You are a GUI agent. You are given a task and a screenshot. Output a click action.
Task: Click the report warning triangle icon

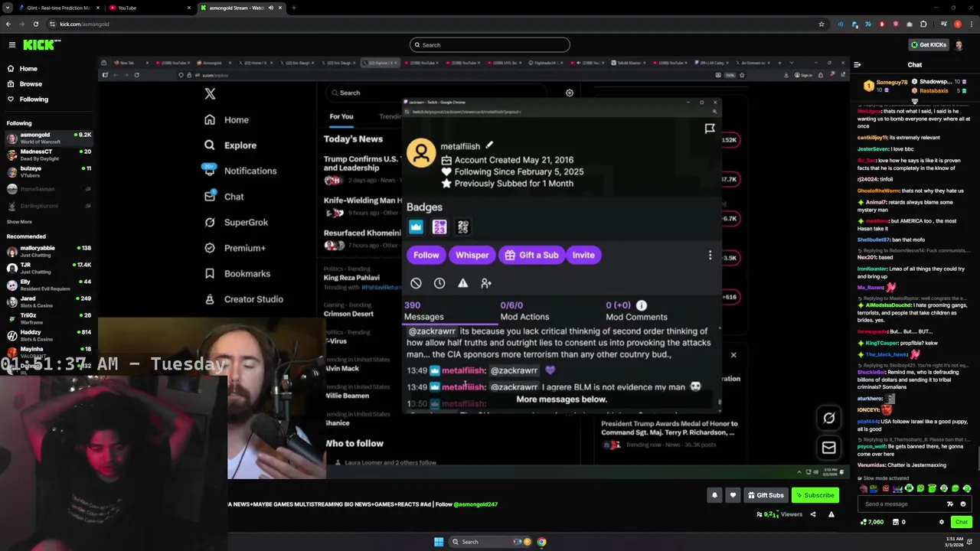click(x=831, y=514)
